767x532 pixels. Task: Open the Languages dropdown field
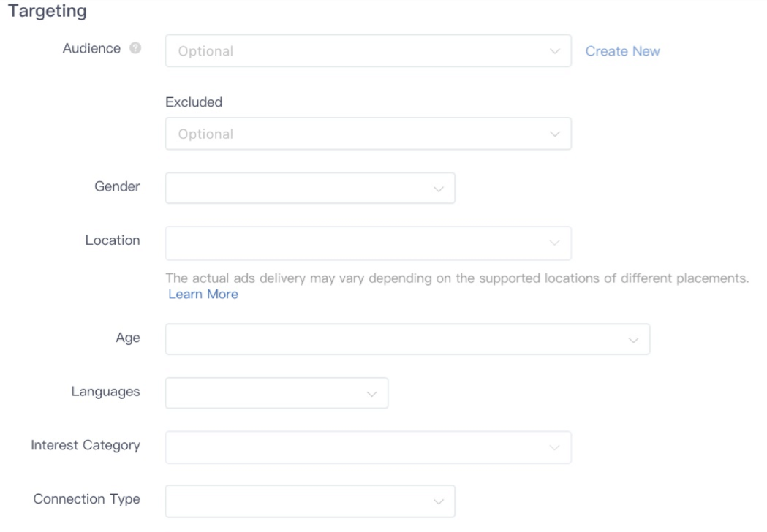tap(267, 393)
